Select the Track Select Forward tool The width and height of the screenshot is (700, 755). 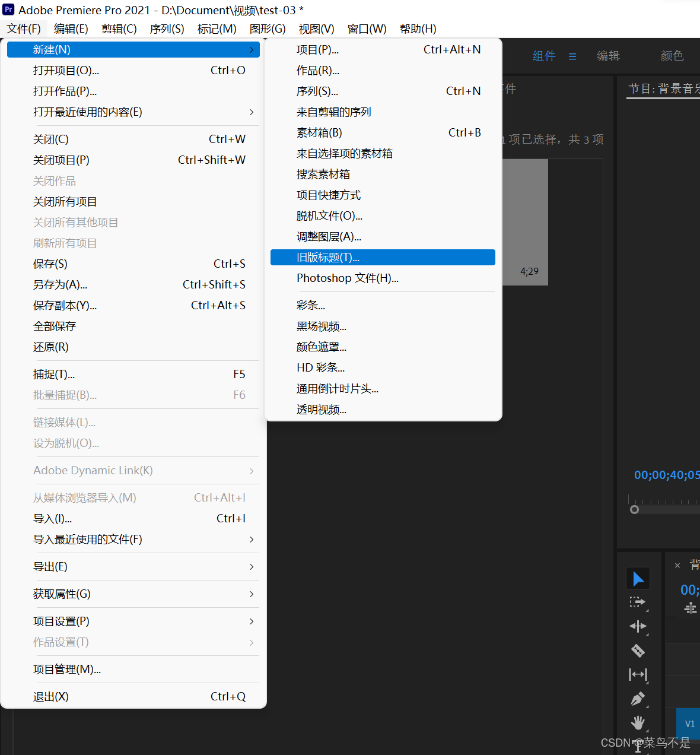coord(638,602)
